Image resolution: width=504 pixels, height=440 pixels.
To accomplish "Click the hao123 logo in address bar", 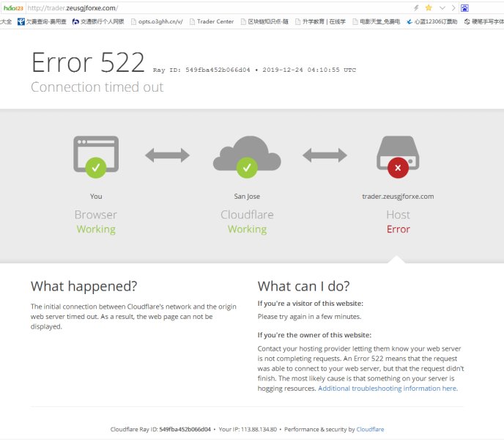I will 13,8.
